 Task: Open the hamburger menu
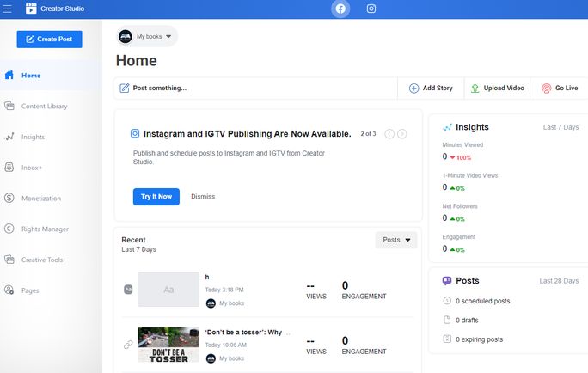[7, 9]
